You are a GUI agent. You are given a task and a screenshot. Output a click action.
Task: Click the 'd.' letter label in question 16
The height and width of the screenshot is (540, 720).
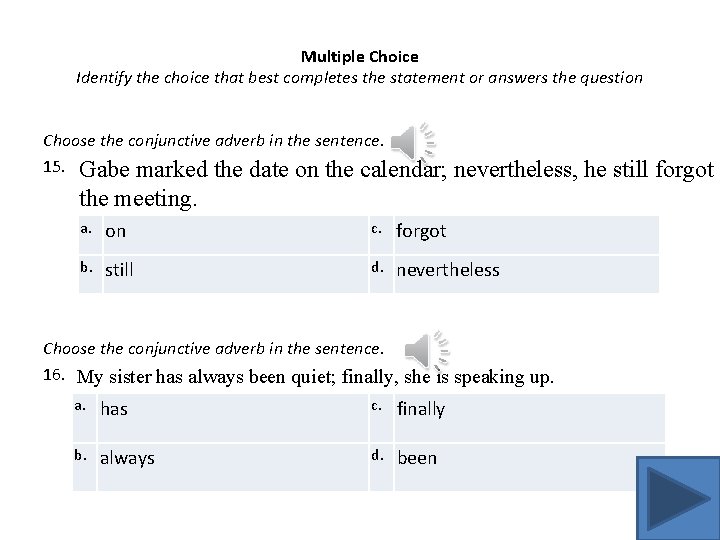click(379, 456)
